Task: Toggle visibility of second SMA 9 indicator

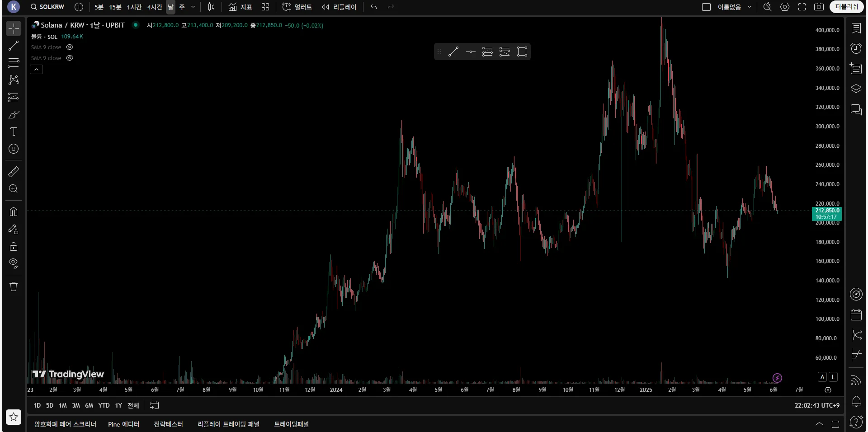Action: (70, 58)
